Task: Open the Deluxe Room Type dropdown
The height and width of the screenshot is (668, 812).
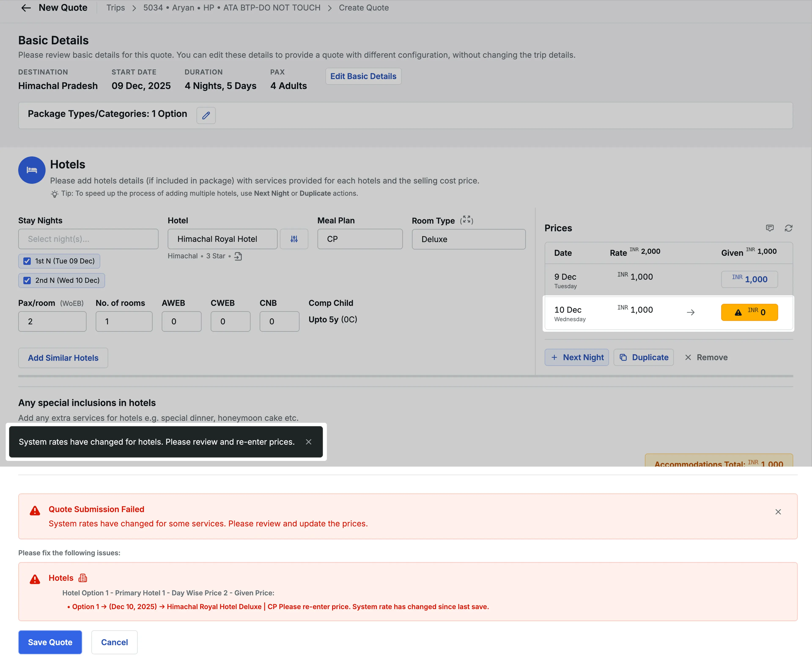Action: coord(468,239)
